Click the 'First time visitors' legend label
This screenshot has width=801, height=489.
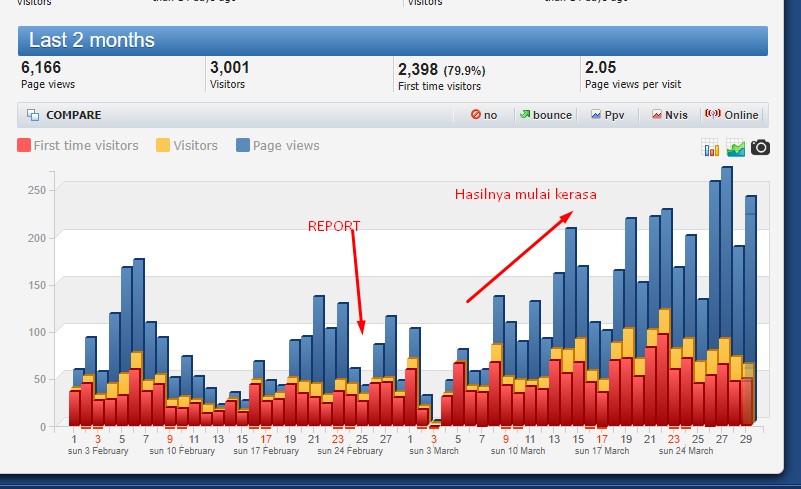(x=86, y=146)
